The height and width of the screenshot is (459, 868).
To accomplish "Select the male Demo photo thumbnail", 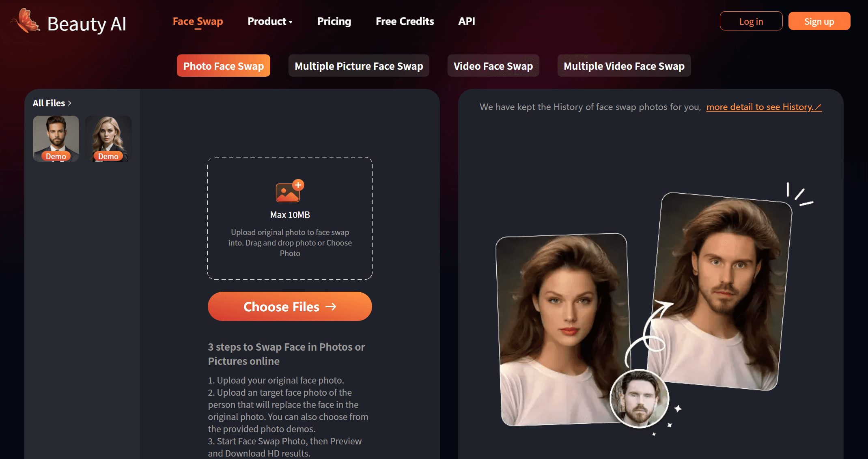I will 56,138.
